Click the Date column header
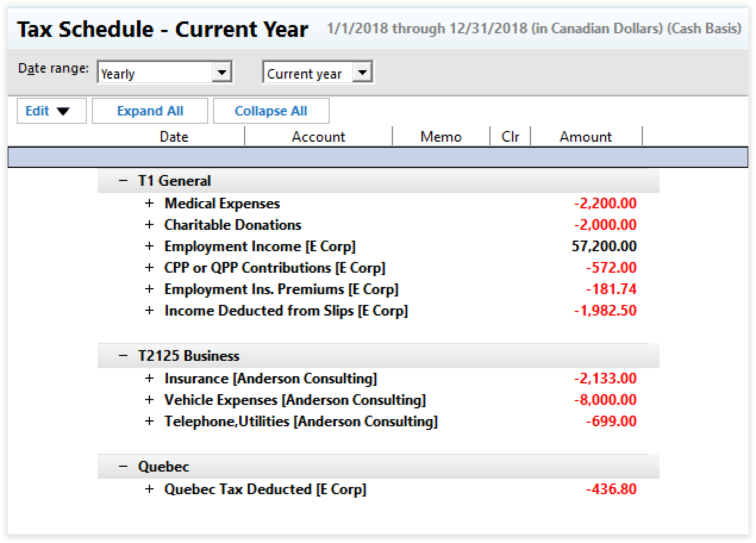This screenshot has width=756, height=543. pyautogui.click(x=174, y=137)
